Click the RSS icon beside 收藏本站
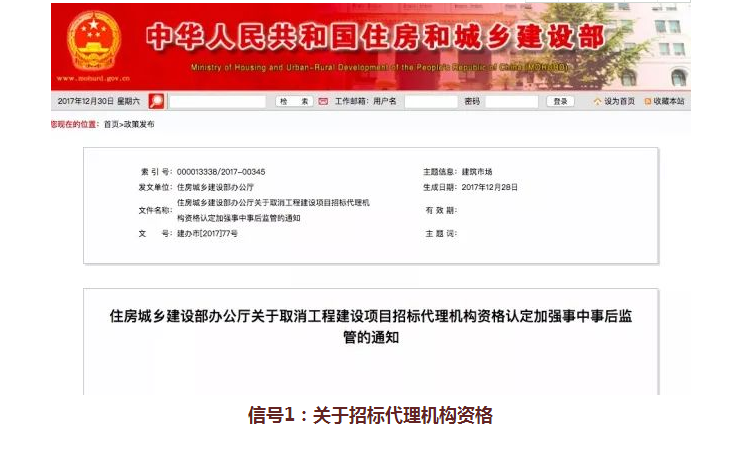The width and height of the screenshot is (746, 459). pyautogui.click(x=648, y=101)
